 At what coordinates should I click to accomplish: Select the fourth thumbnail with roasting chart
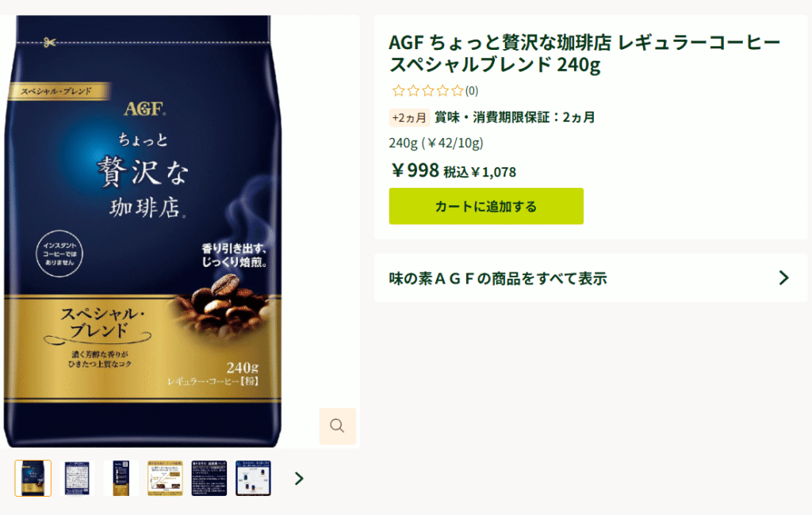[x=165, y=479]
